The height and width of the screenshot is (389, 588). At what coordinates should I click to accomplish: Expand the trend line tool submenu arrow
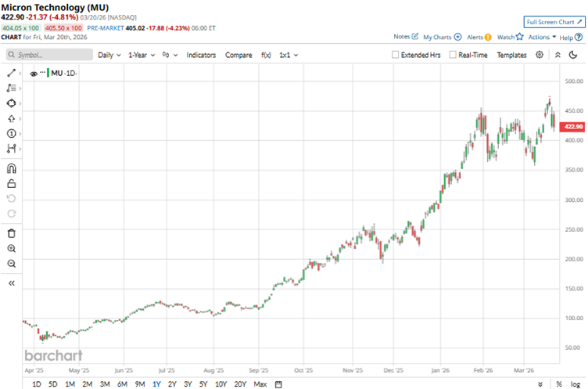20,74
